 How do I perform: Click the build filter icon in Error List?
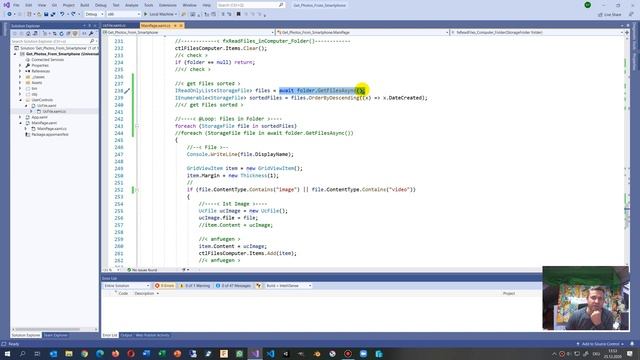pyautogui.click(x=258, y=286)
